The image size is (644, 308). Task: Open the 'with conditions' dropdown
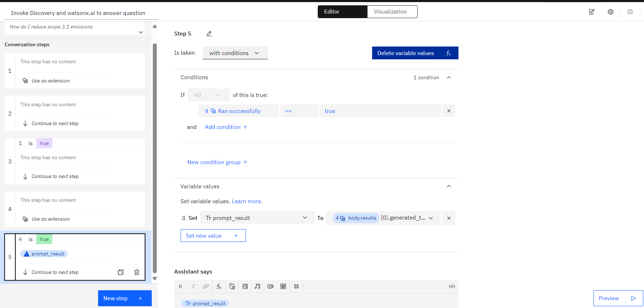coord(235,53)
